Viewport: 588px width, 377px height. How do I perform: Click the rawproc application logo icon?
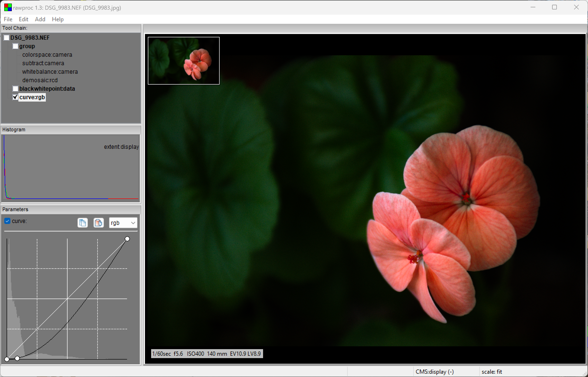click(8, 8)
